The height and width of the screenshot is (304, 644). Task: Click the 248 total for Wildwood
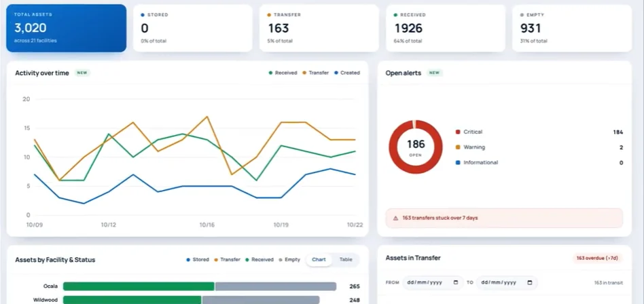coord(355,300)
